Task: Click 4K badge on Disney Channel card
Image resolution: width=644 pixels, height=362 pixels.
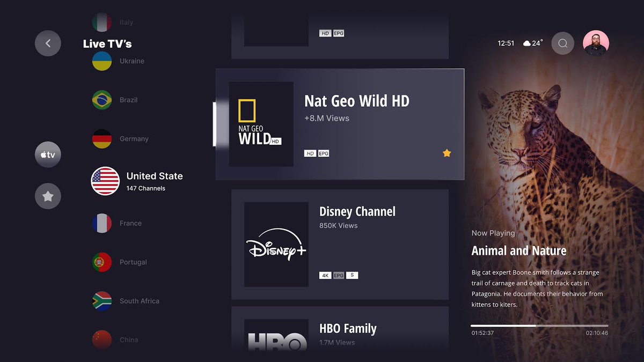Action: (x=325, y=275)
